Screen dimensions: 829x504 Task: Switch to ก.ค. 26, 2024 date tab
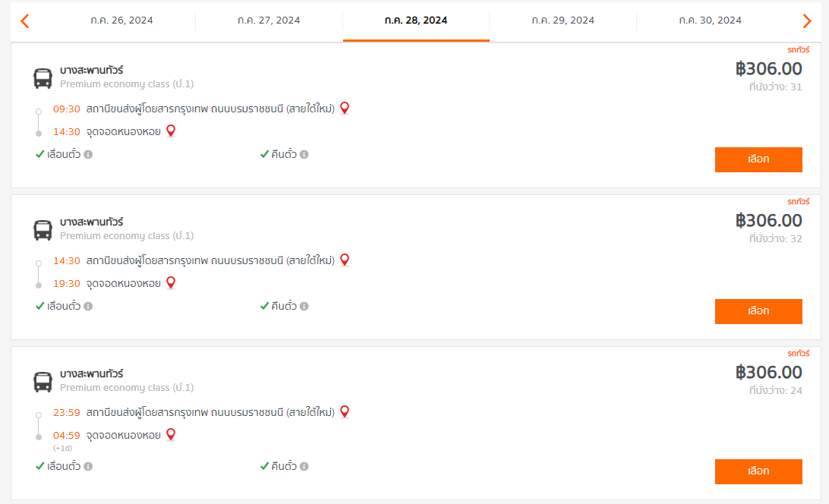click(121, 20)
